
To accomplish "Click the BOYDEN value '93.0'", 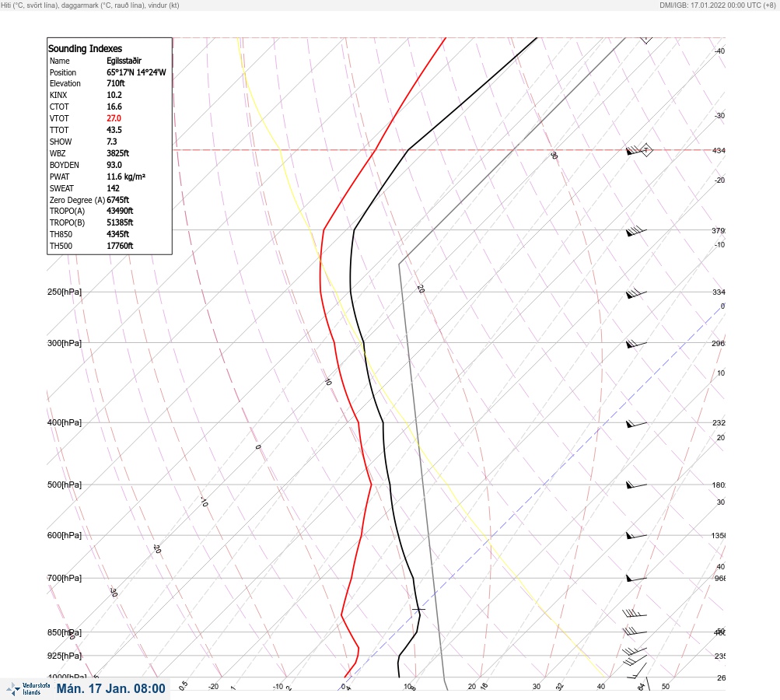I will (x=114, y=165).
